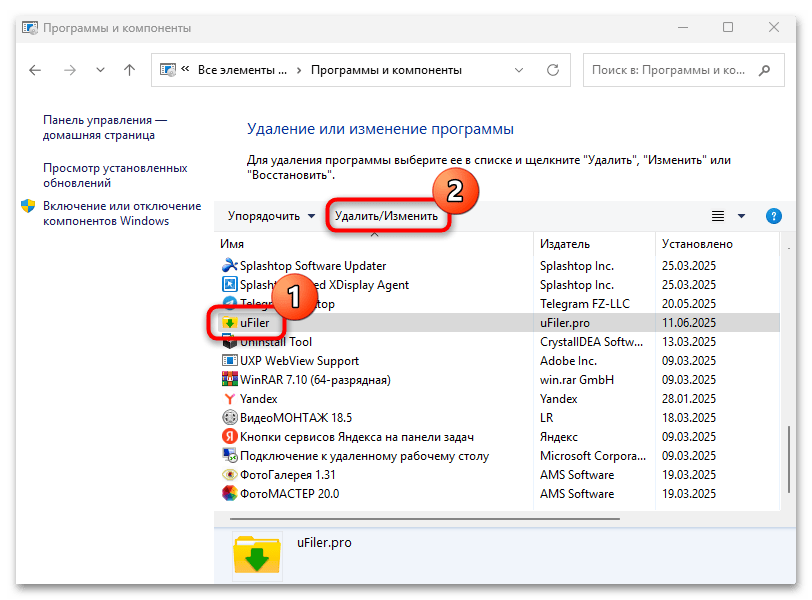
Task: Click publisher win.rar GmbH cell
Action: (x=576, y=379)
